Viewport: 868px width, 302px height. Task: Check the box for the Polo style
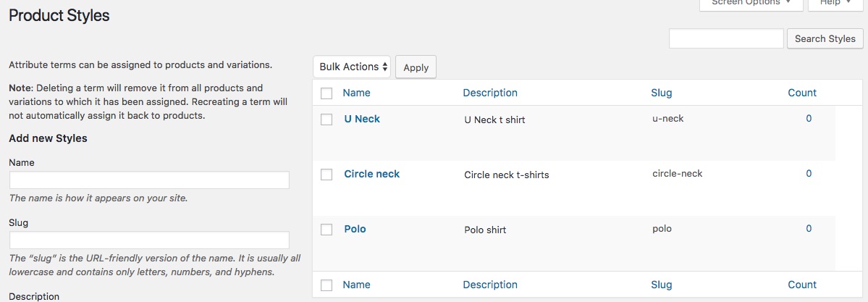(326, 230)
